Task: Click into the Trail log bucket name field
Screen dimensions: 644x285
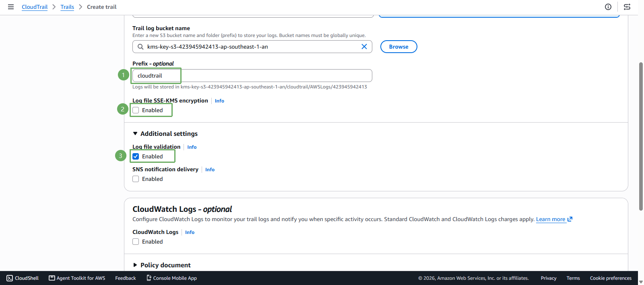Action: coord(252,47)
